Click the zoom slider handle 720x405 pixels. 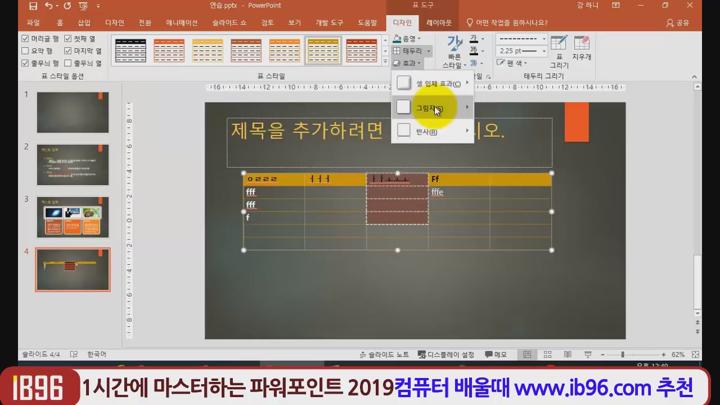pyautogui.click(x=623, y=354)
